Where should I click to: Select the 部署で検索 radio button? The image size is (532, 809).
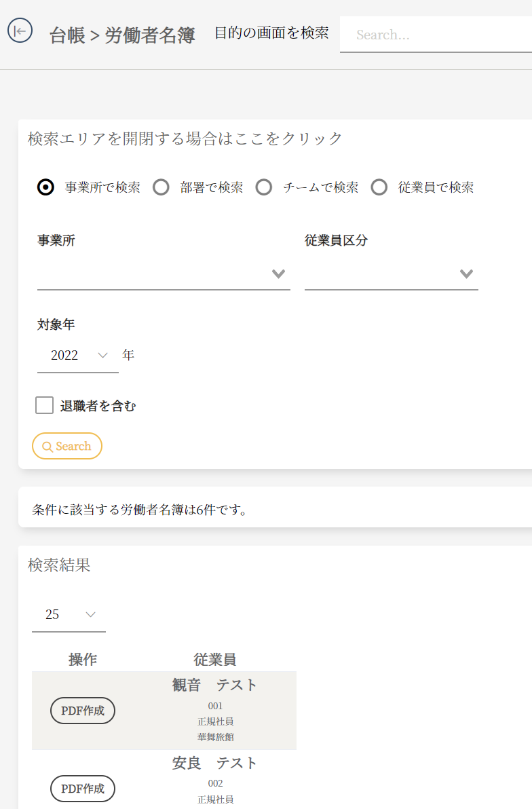[x=161, y=187]
